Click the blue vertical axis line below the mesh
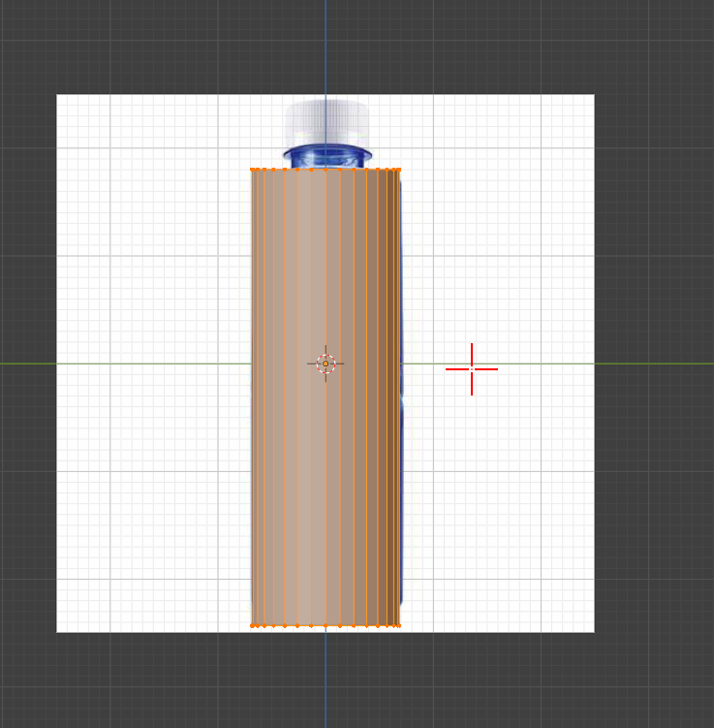714x728 pixels. click(326, 678)
